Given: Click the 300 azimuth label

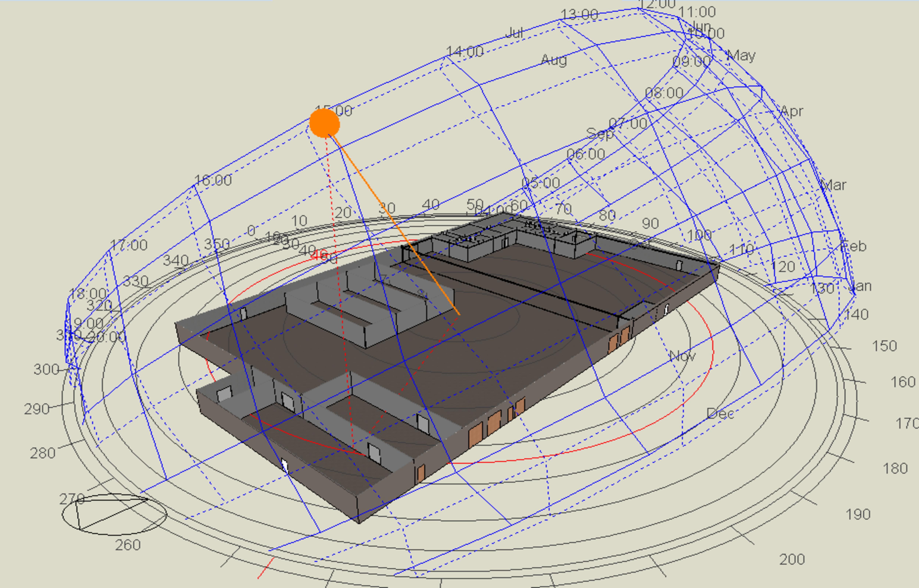Looking at the screenshot, I should coord(46,369).
